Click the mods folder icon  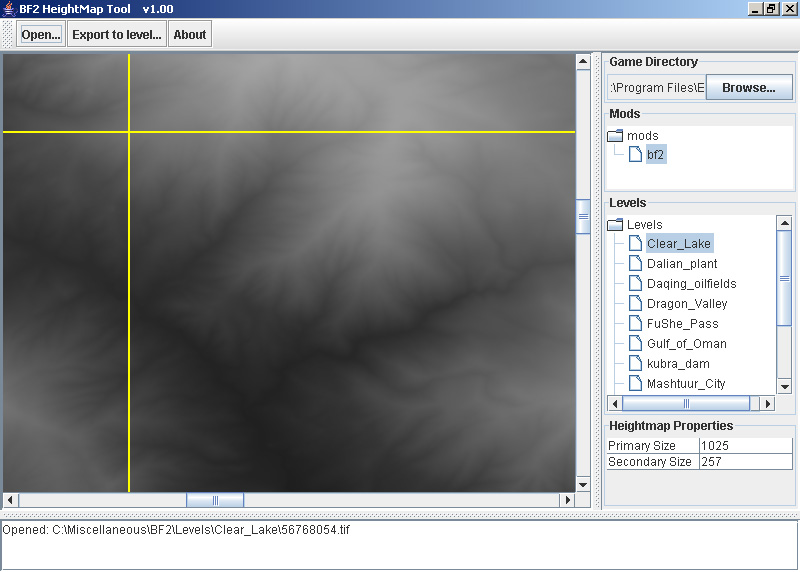click(615, 135)
